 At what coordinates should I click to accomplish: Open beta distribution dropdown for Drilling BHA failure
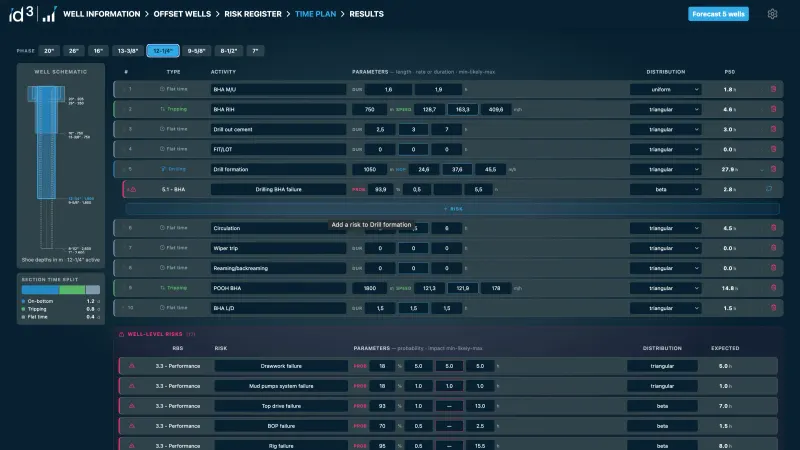point(665,189)
